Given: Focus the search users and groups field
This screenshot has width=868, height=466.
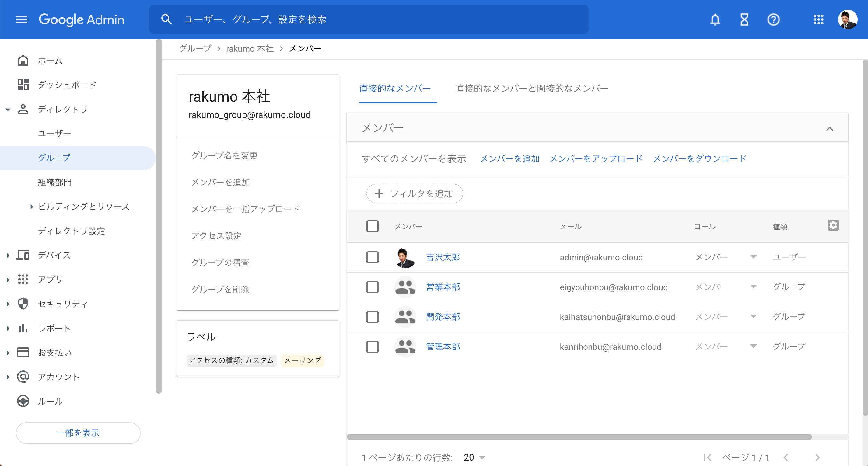Looking at the screenshot, I should (369, 19).
